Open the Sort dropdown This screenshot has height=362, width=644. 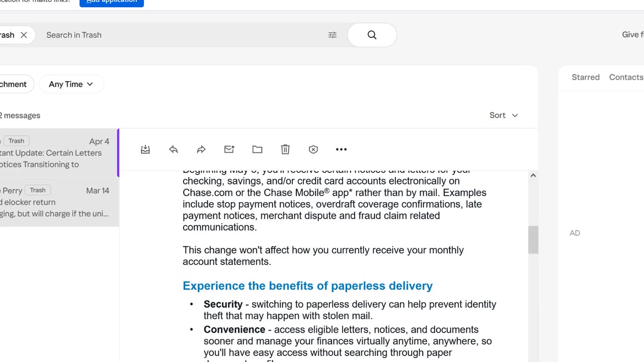pos(504,115)
